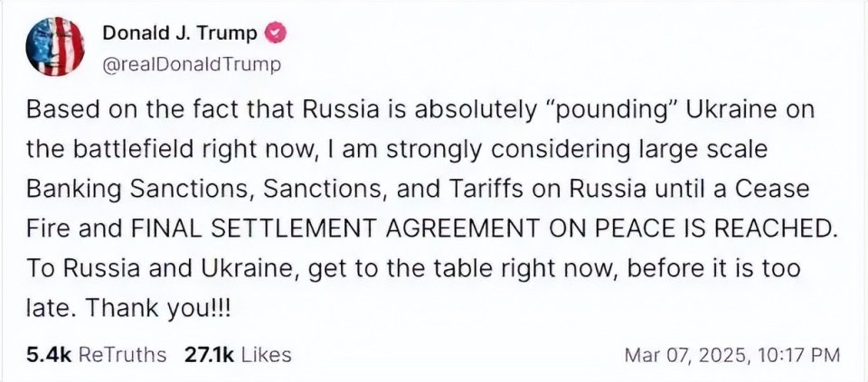Viewport: 868px width, 382px height.
Task: Click the phrase "Banking Sanctions"
Action: 142,191
